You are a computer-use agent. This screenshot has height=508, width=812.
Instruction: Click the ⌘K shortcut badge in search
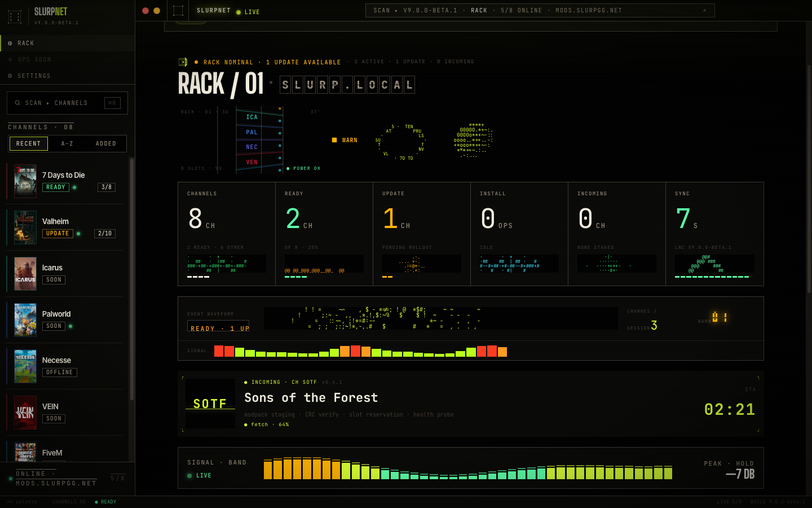(x=112, y=103)
